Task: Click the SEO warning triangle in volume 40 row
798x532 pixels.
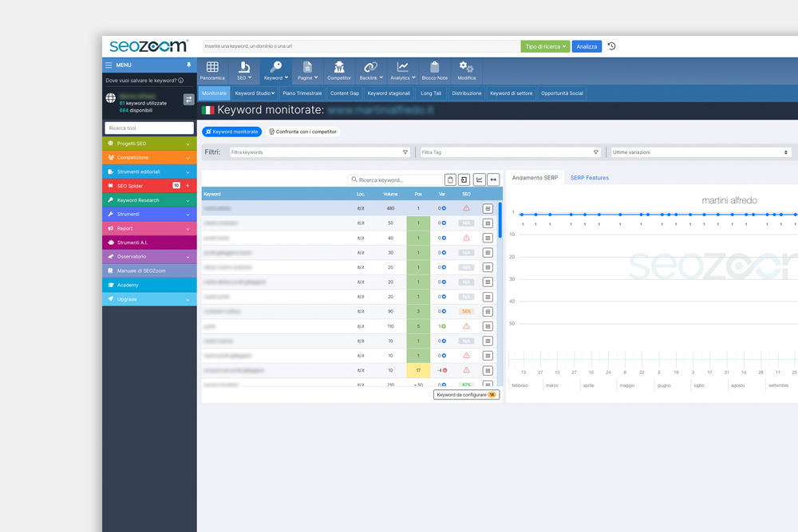Action: click(x=466, y=238)
